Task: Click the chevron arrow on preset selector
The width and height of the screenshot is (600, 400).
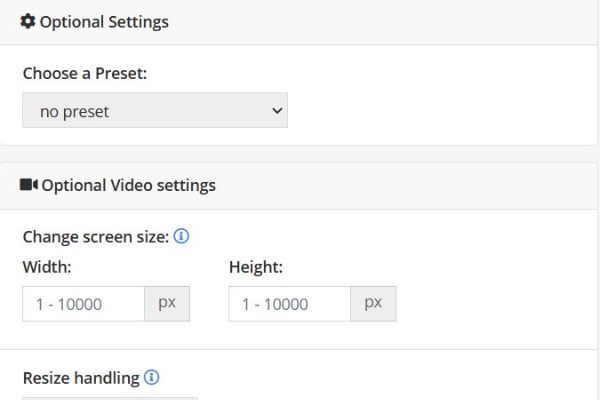Action: click(x=277, y=111)
